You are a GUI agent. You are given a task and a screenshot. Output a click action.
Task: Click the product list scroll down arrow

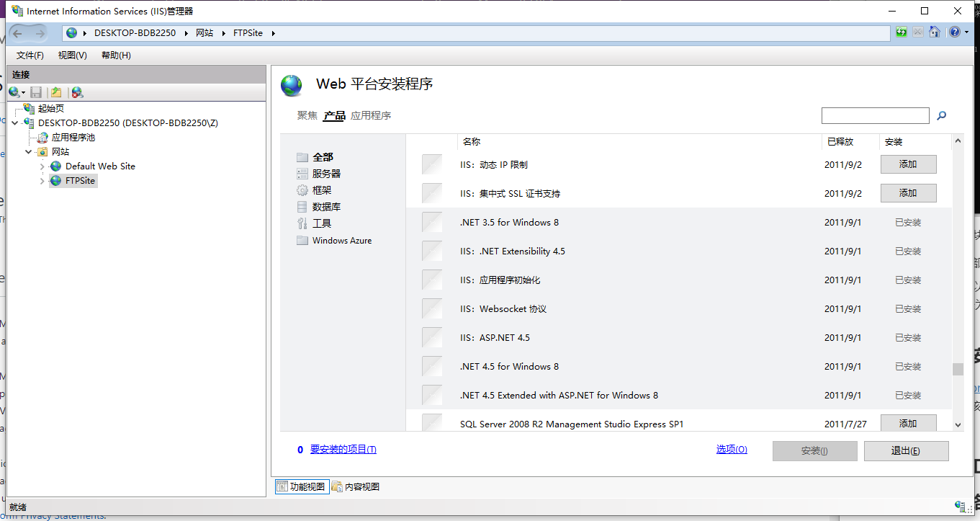pos(958,425)
